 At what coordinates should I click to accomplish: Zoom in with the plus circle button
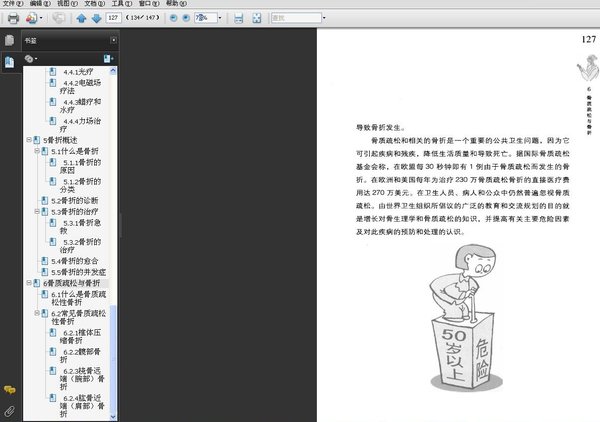tap(186, 18)
